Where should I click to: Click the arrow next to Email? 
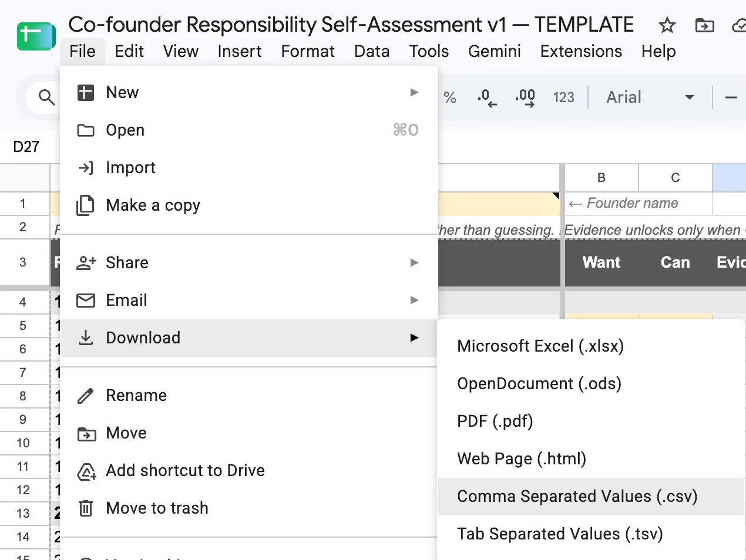(x=414, y=301)
